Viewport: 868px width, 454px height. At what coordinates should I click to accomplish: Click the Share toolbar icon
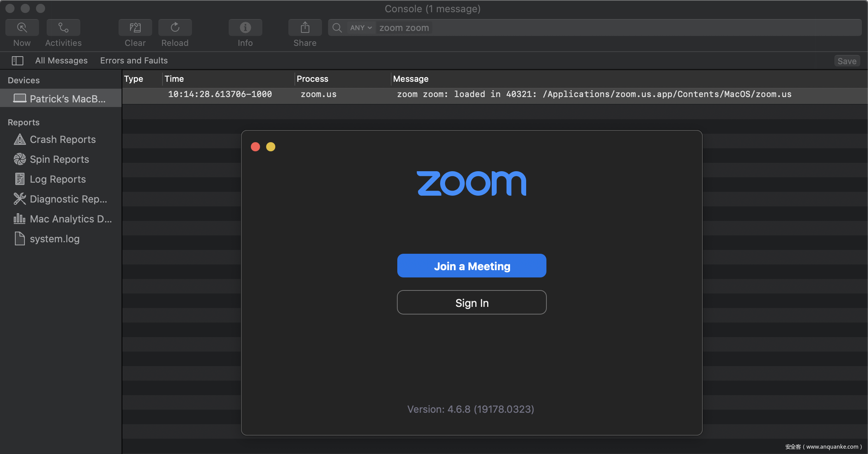[x=305, y=28]
